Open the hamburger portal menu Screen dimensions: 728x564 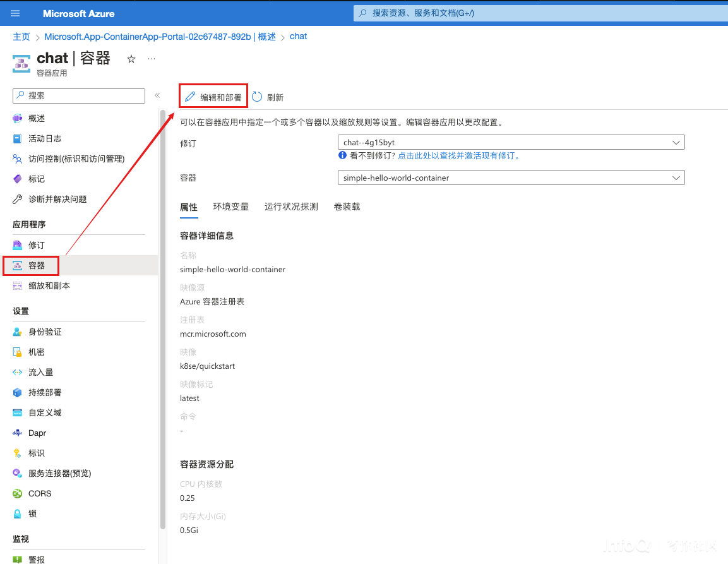(x=15, y=13)
